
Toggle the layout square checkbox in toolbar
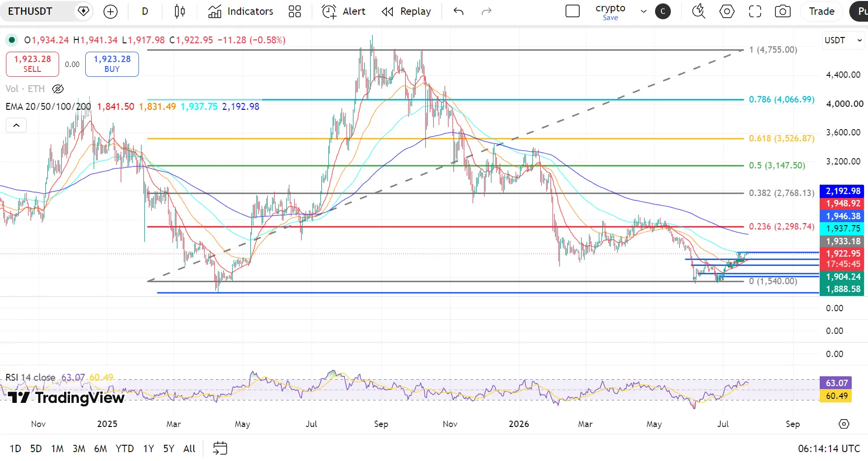(572, 11)
